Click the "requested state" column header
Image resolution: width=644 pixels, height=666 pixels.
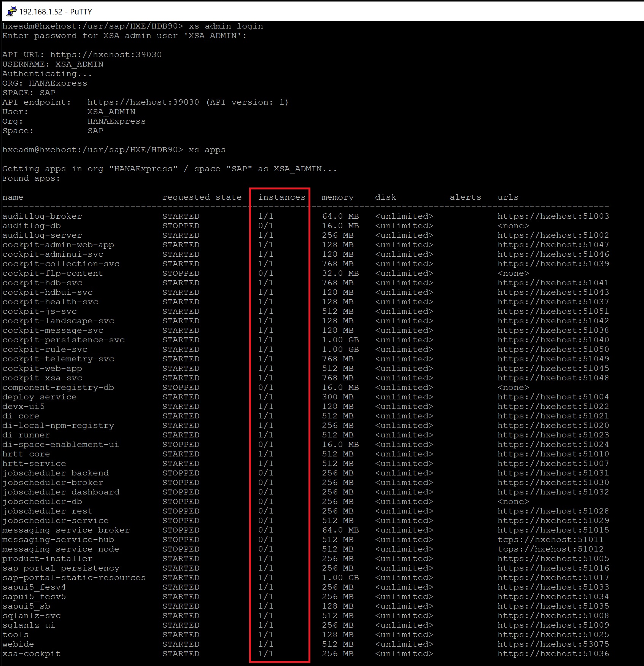tap(202, 197)
